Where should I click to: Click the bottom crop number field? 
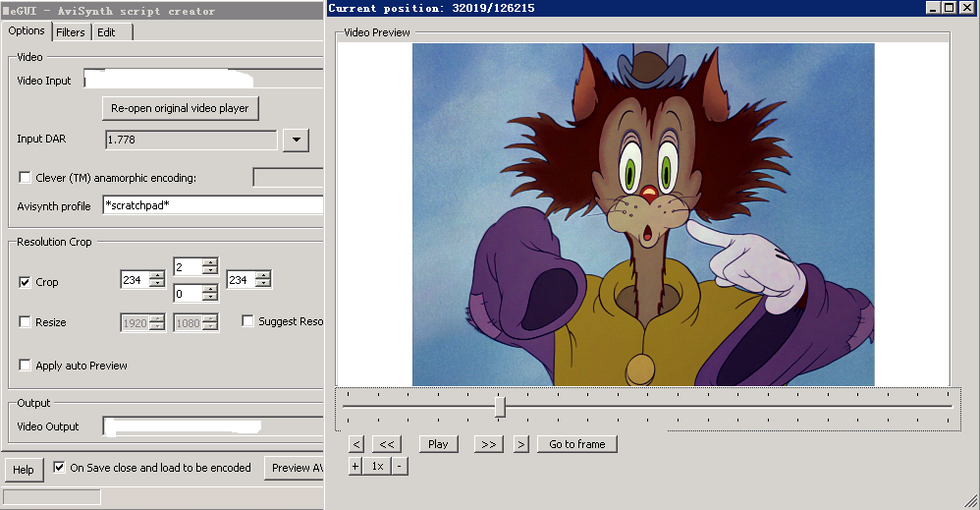[x=189, y=294]
